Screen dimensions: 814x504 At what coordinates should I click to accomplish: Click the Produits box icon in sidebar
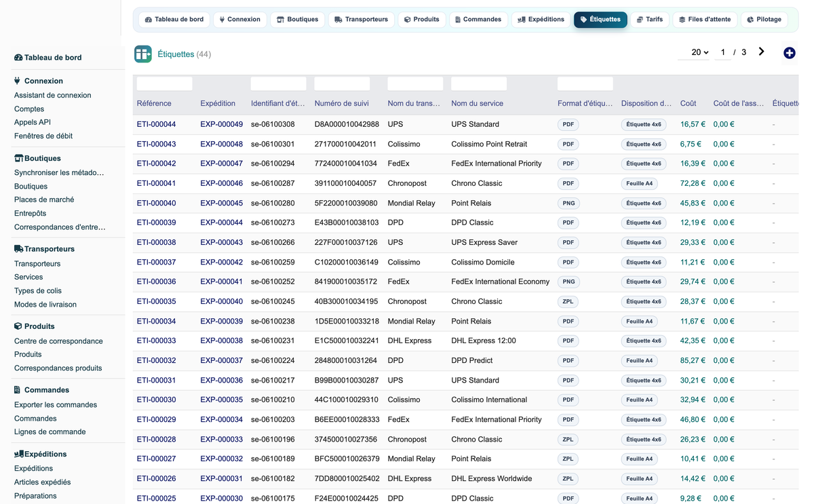click(x=18, y=326)
